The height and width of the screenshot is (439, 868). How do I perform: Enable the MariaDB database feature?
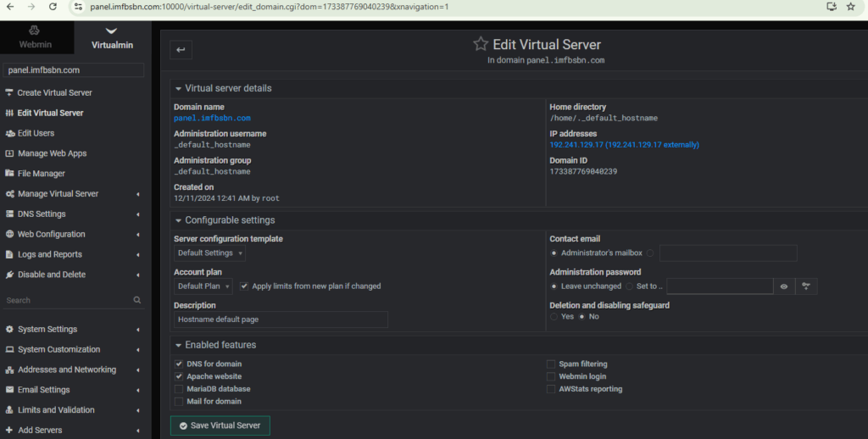click(179, 389)
